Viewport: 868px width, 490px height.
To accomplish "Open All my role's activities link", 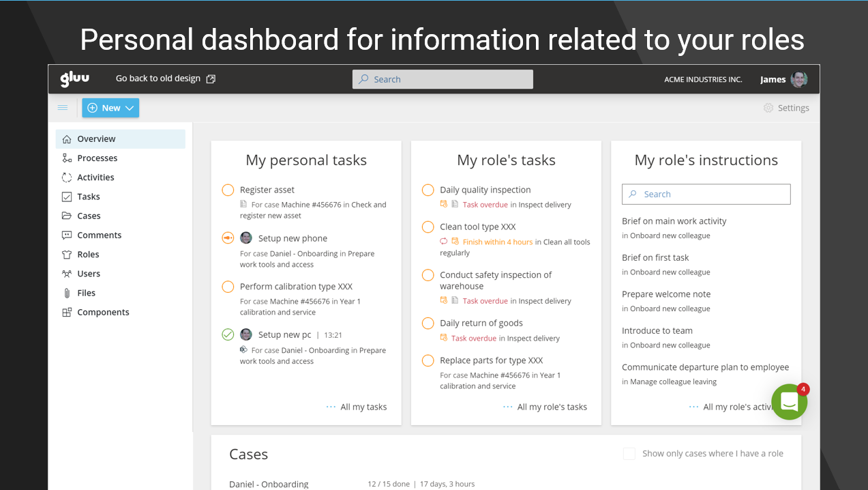I will pyautogui.click(x=739, y=407).
